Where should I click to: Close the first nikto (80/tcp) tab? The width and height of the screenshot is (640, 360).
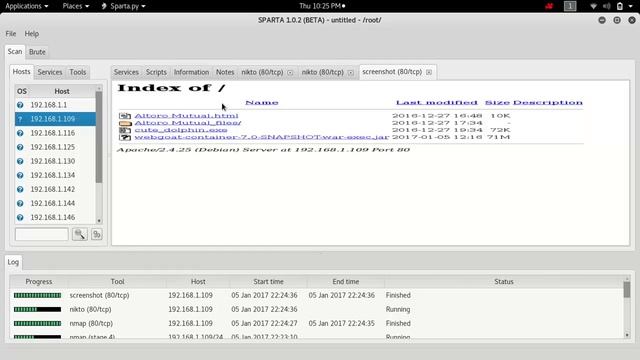(290, 72)
